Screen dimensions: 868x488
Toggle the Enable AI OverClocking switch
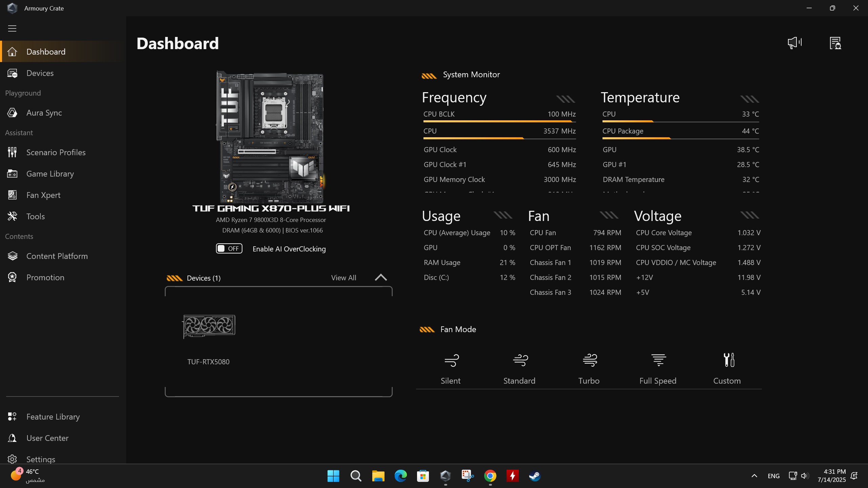pos(229,249)
